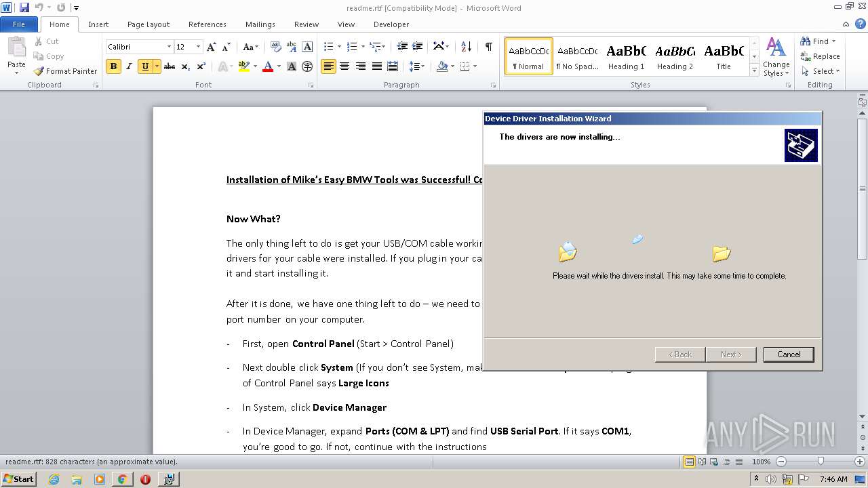868x488 pixels.
Task: Toggle Italic formatting
Action: (129, 66)
